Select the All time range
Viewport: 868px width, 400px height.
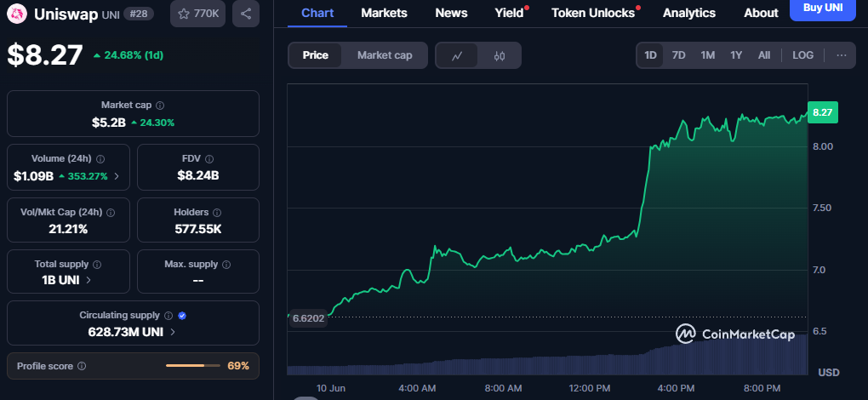coord(764,55)
